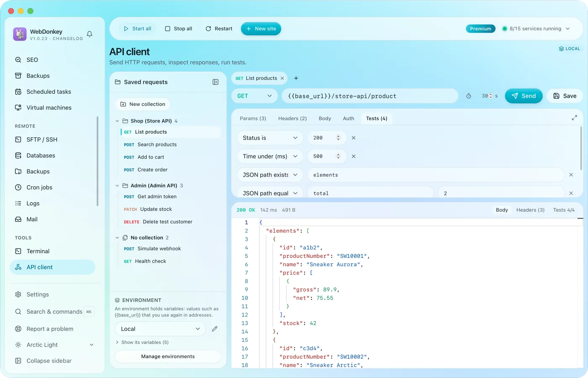588x378 pixels.
Task: Expand Show its variables (5)
Action: [x=142, y=342]
